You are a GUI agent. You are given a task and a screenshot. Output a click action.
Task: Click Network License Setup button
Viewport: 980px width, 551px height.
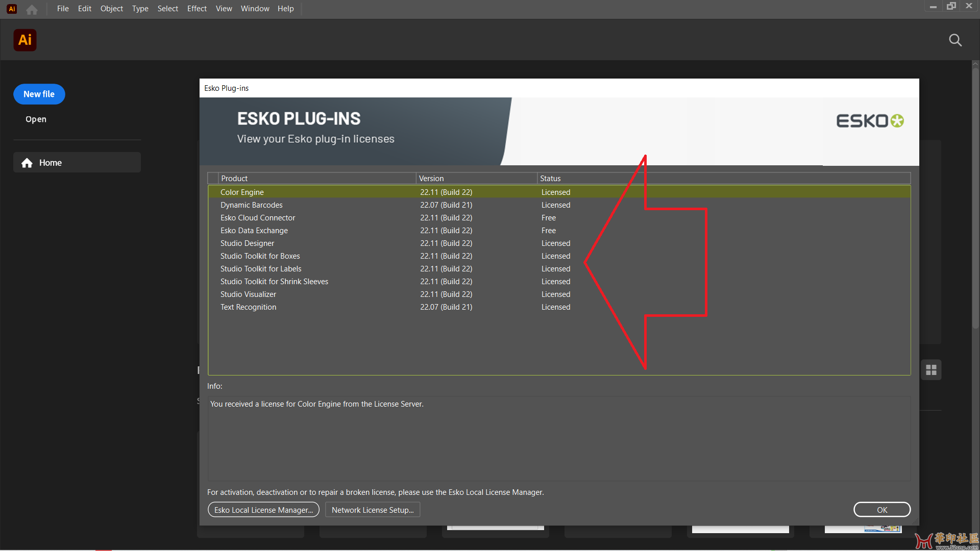373,510
